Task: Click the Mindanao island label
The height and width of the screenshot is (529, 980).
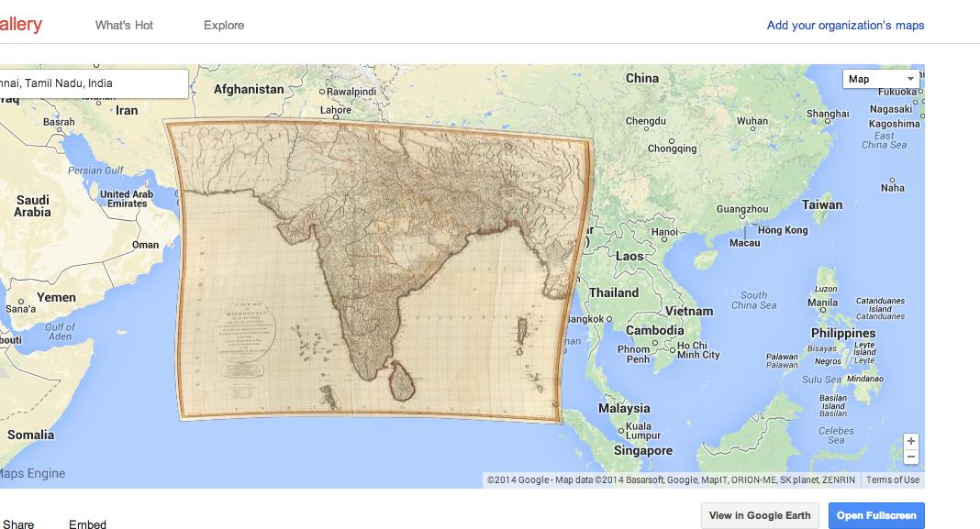Action: pos(865,379)
